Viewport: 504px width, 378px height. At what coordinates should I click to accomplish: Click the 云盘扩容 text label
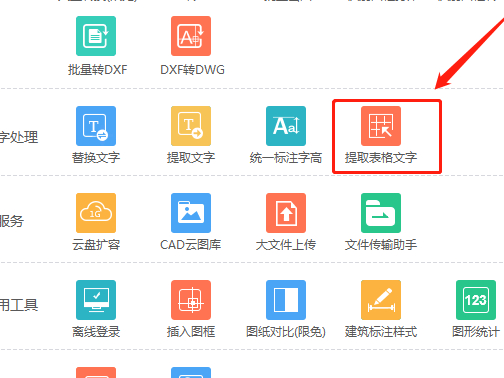click(96, 245)
